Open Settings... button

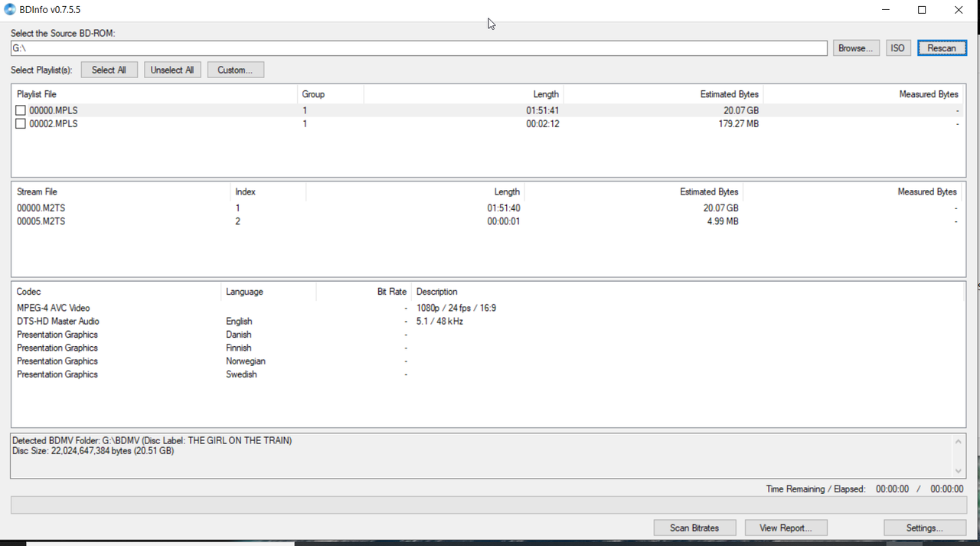925,528
